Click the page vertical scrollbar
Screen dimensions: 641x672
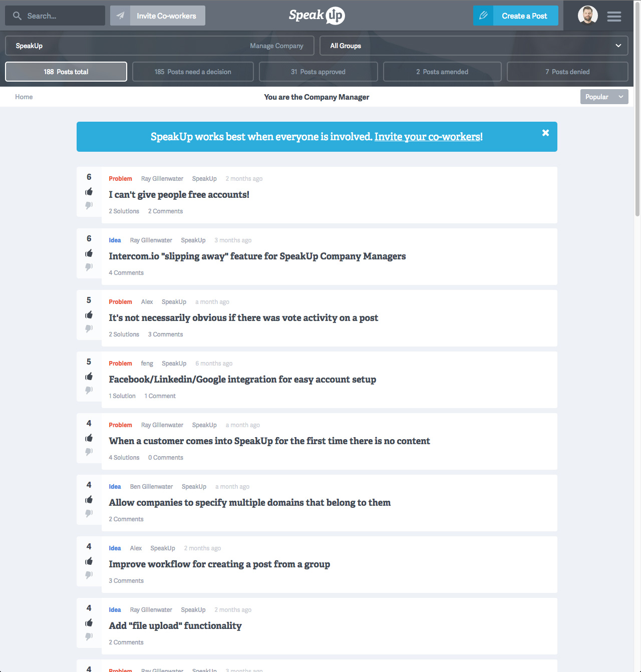point(637,110)
